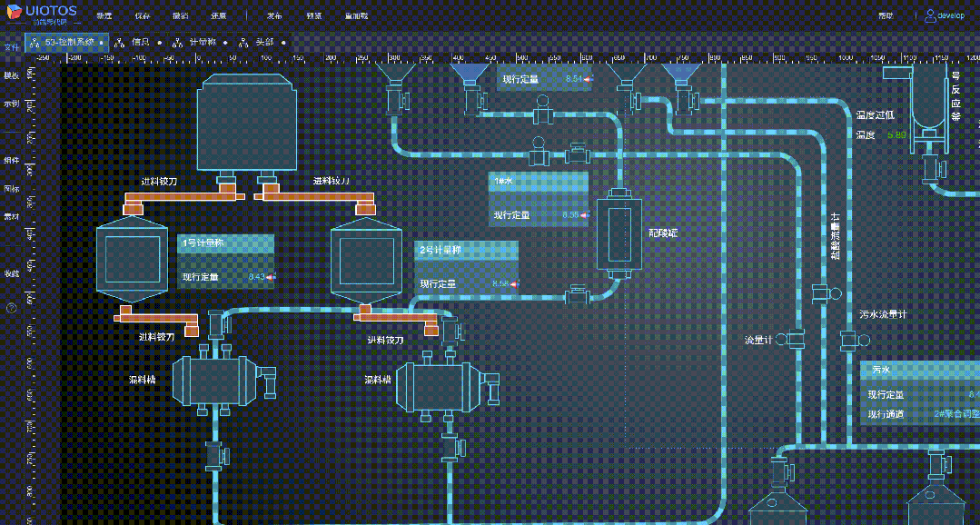The width and height of the screenshot is (980, 525).
Task: Select the weighing hopper beside the 2号计量称 panel
Action: click(x=366, y=261)
